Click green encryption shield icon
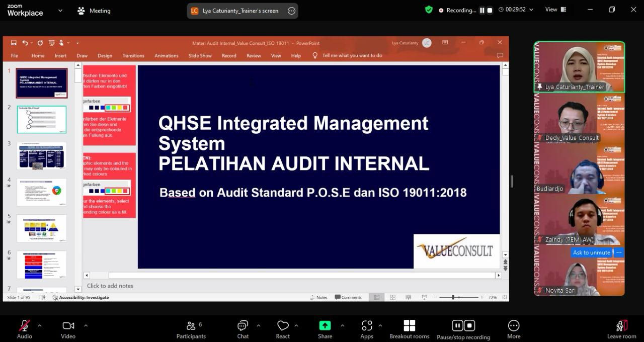The image size is (644, 342). pyautogui.click(x=429, y=10)
